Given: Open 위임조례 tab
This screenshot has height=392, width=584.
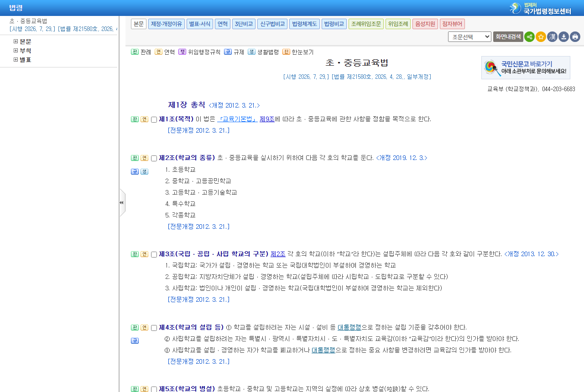Looking at the screenshot, I should pos(398,24).
